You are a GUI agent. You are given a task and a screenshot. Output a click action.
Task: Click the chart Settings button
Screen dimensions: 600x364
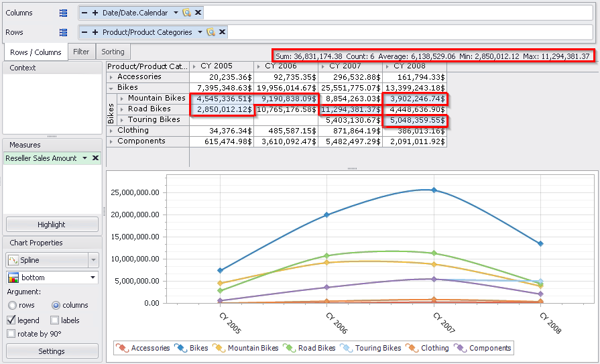coord(52,351)
